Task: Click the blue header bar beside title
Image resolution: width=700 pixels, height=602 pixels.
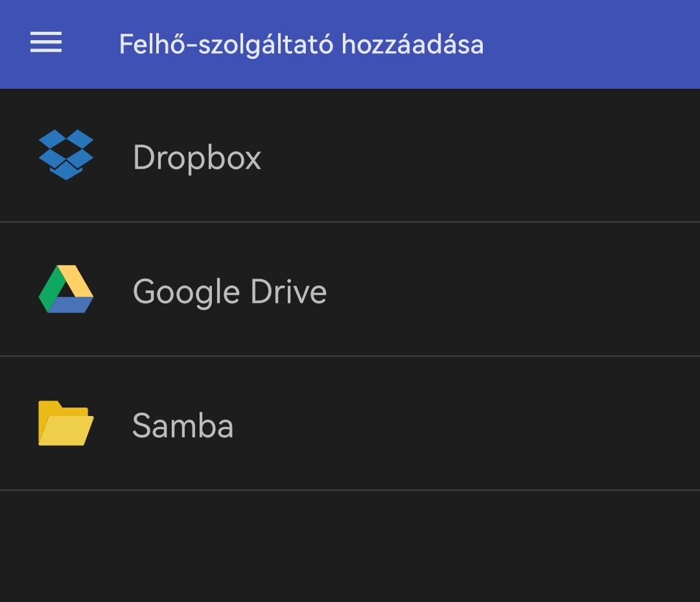Action: (x=589, y=44)
